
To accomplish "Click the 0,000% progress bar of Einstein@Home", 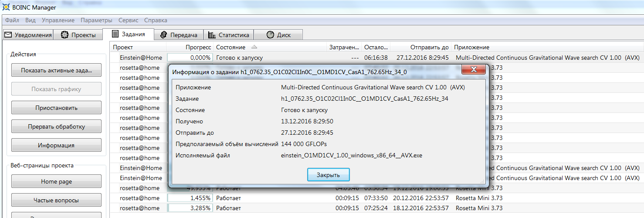I will tap(190, 58).
